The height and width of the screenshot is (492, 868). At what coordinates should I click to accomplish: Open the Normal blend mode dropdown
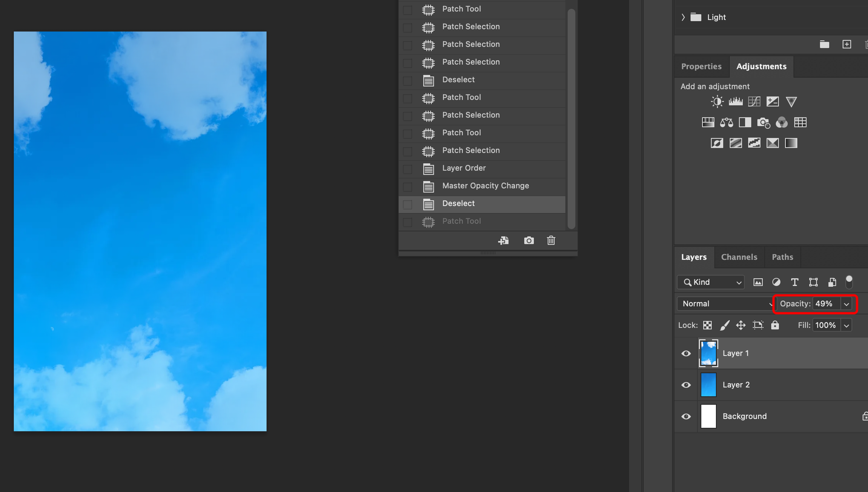pyautogui.click(x=726, y=304)
